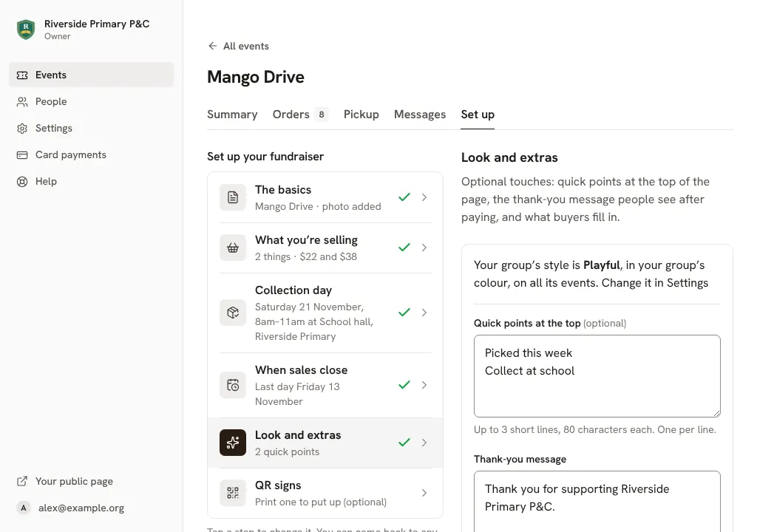
Task: Switch to the Orders tab
Action: (x=300, y=115)
